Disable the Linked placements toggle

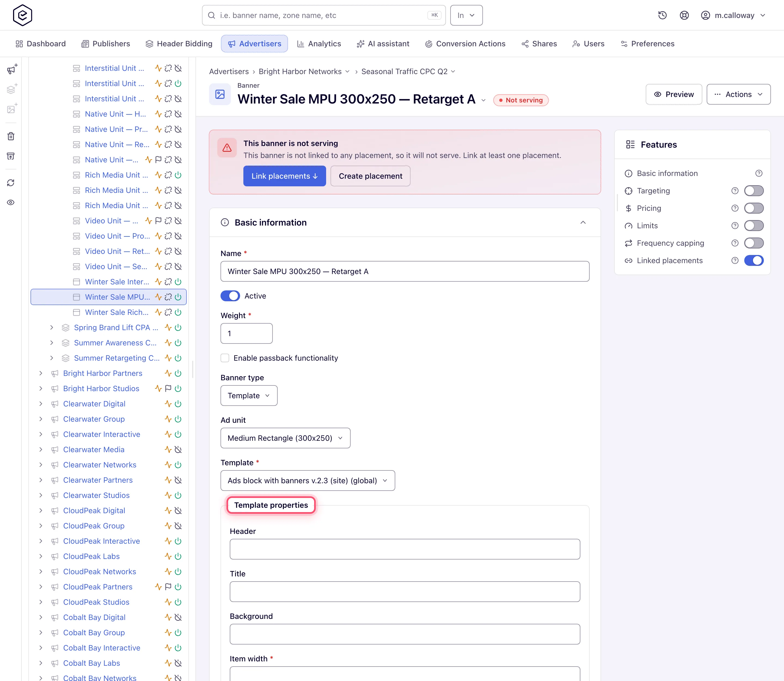[754, 261]
